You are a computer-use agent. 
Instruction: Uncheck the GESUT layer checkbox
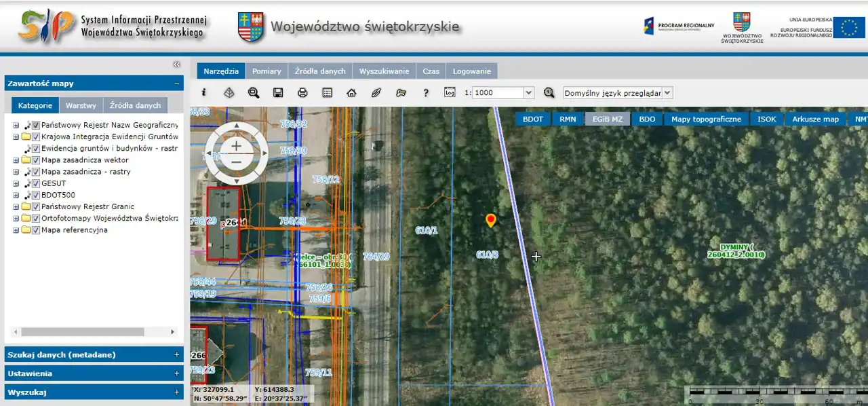tap(36, 183)
